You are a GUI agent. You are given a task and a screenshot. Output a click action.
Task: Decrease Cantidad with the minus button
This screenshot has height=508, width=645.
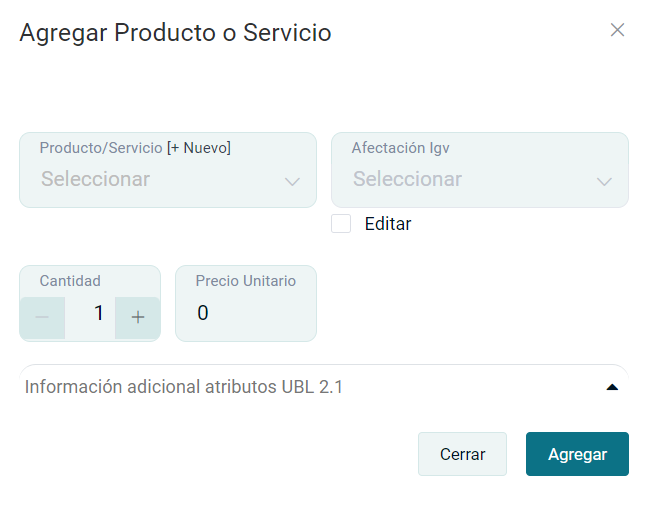42,317
